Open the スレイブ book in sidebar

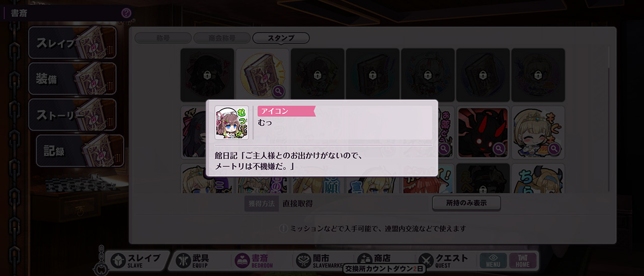coord(72,42)
